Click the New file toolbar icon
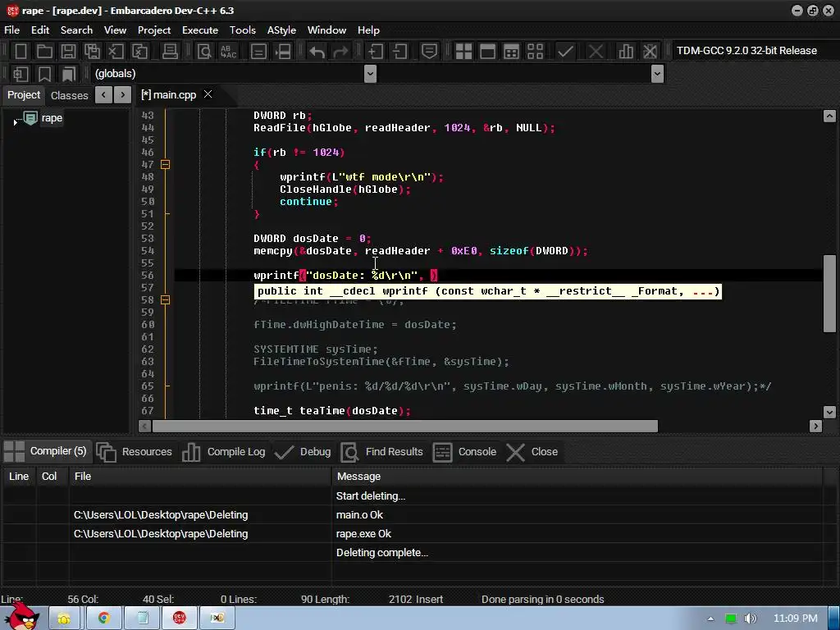Image resolution: width=840 pixels, height=630 pixels. 21,52
